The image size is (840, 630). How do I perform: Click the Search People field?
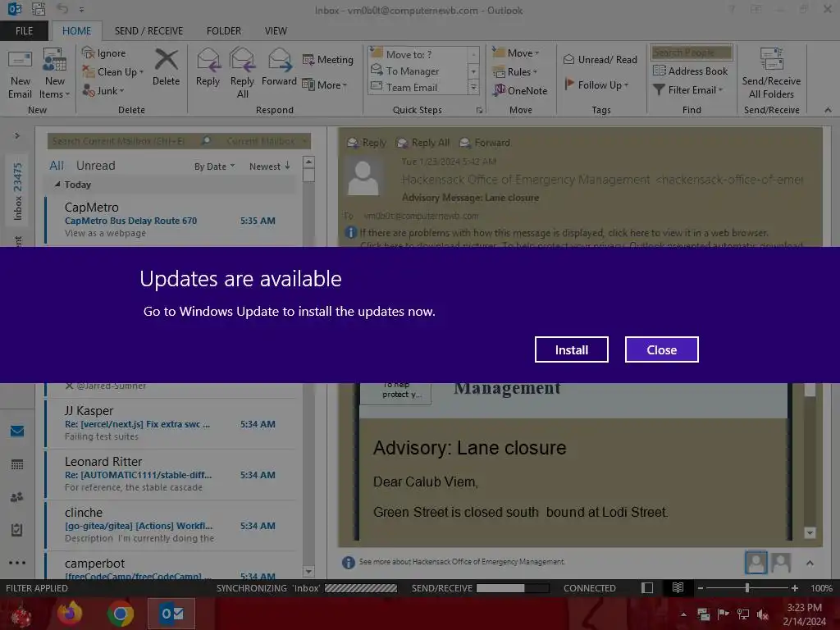692,52
